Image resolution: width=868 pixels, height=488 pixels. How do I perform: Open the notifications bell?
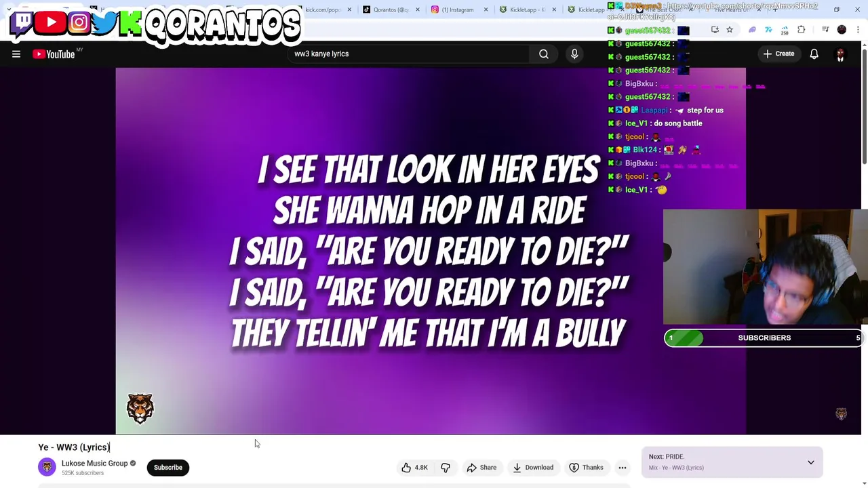click(x=814, y=54)
